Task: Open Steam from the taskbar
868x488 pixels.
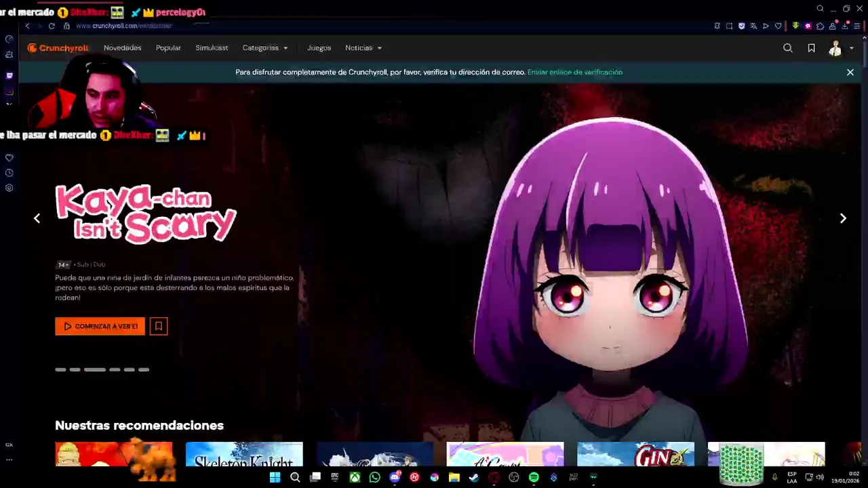Action: (x=474, y=477)
